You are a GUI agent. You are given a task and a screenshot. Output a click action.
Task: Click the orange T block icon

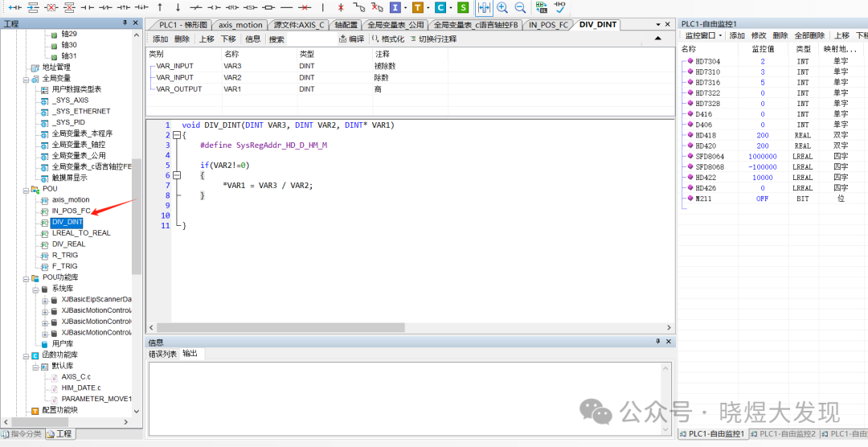418,7
